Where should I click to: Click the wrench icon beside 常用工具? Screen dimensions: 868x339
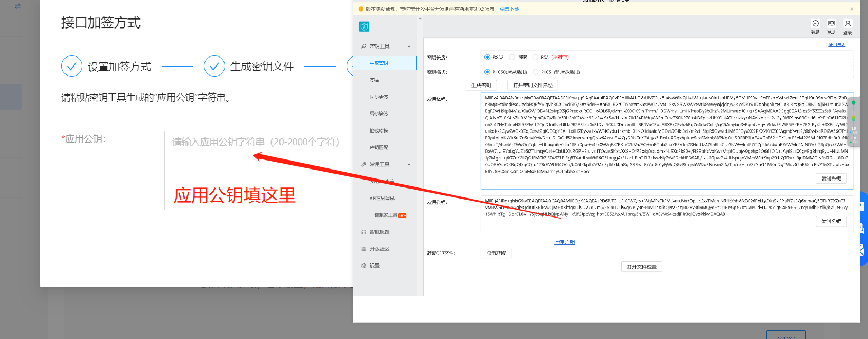point(364,165)
